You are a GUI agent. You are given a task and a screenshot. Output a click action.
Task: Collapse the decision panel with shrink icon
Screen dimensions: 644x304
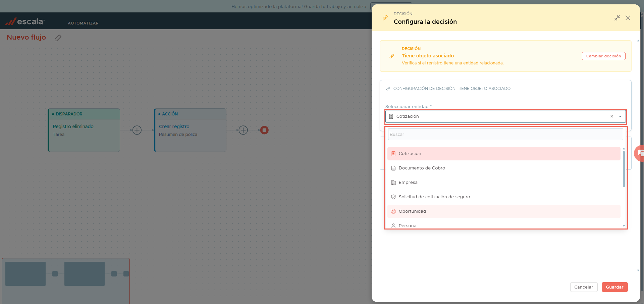point(617,18)
